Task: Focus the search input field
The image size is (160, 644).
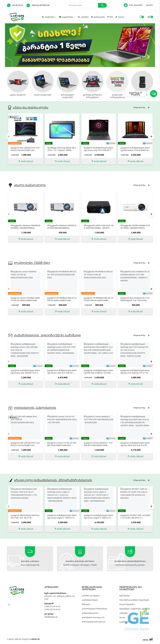Action: pos(82,5)
